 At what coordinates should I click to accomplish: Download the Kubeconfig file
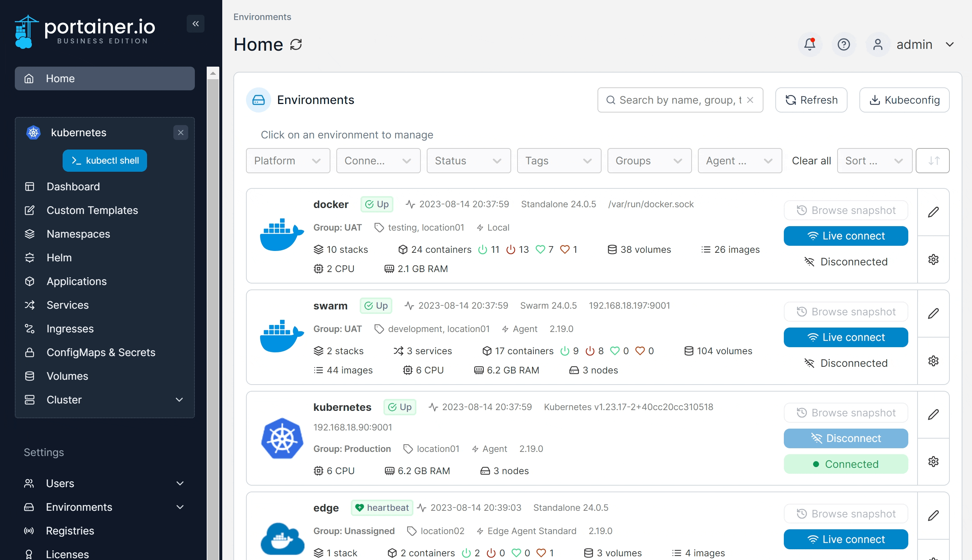pyautogui.click(x=904, y=100)
